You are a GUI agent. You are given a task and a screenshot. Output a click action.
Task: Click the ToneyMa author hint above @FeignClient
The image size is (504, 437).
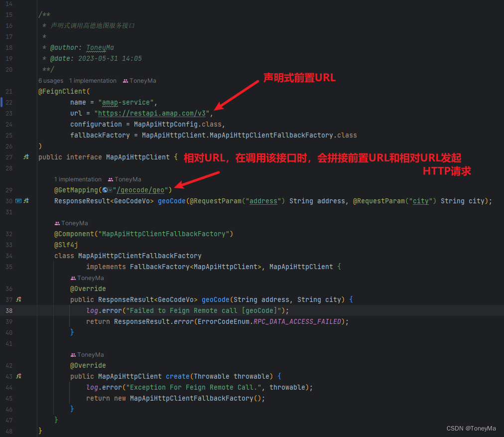pos(139,81)
